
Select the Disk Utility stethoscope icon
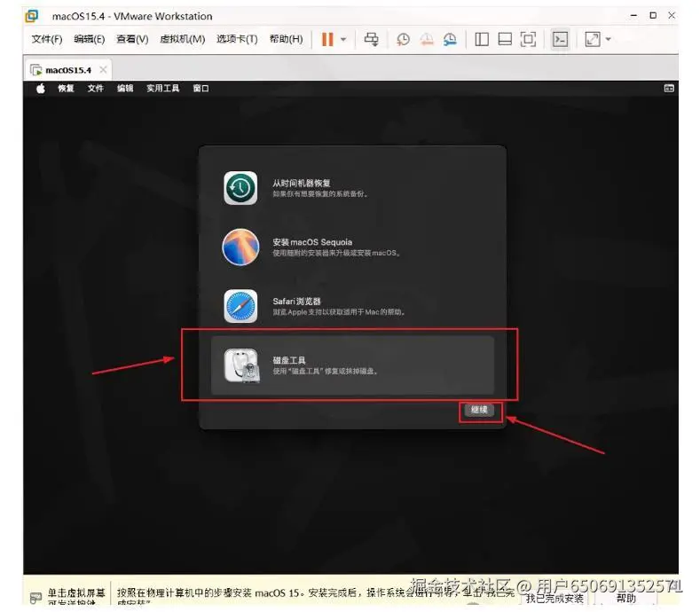point(241,365)
